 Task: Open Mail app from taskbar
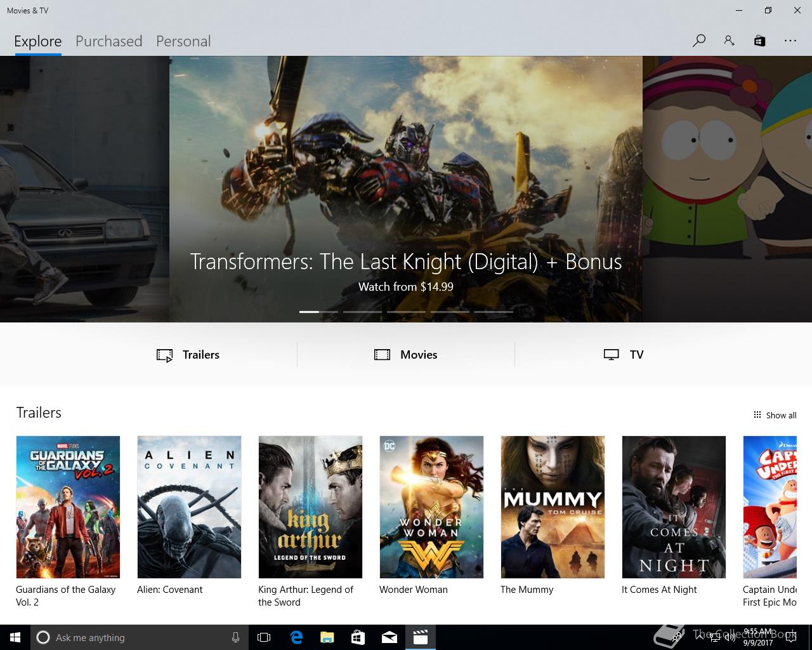tap(389, 637)
